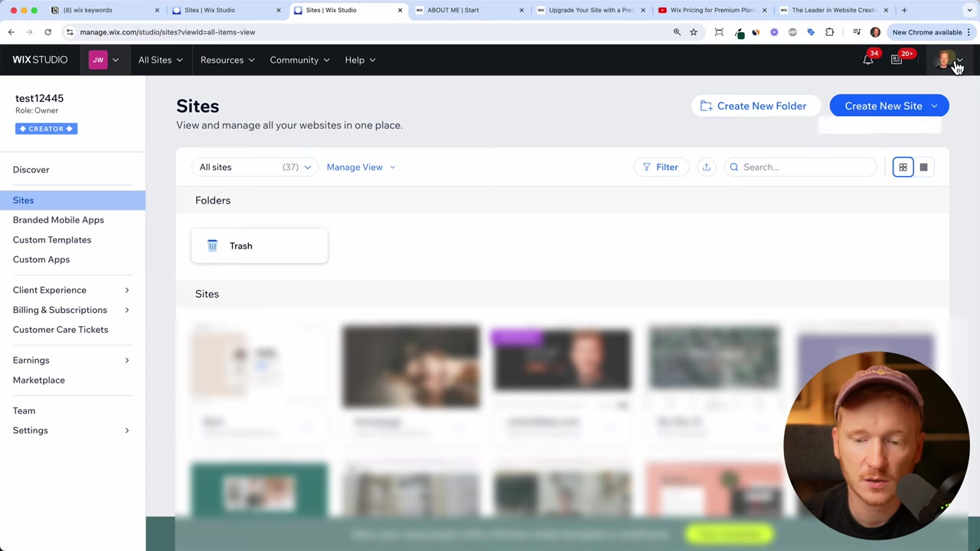Open the Wix notifications bell

(868, 60)
